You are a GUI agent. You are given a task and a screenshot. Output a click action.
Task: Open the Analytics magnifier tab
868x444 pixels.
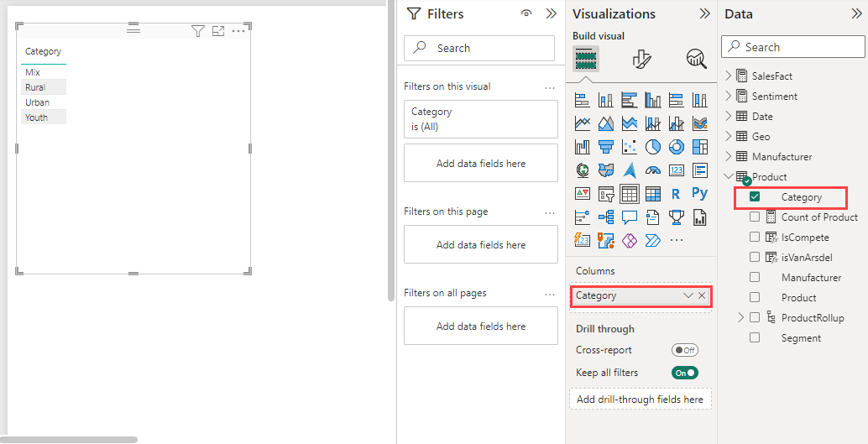point(697,58)
